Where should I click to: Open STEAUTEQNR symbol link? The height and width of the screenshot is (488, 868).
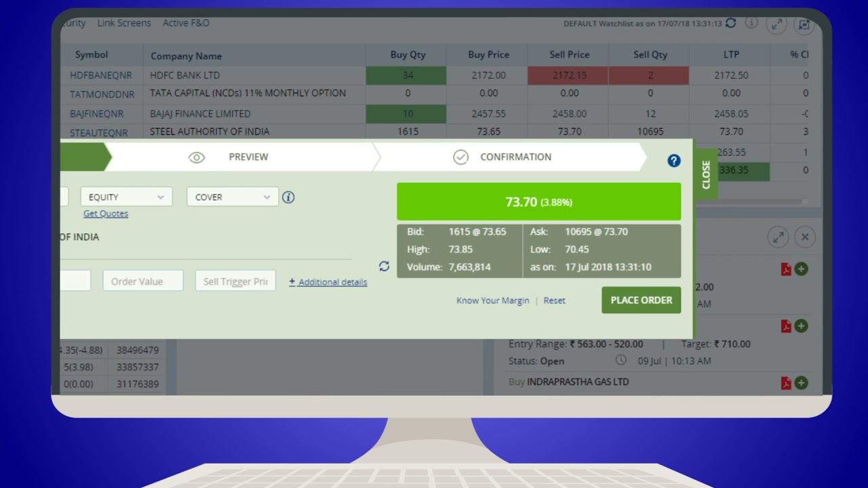[x=98, y=133]
